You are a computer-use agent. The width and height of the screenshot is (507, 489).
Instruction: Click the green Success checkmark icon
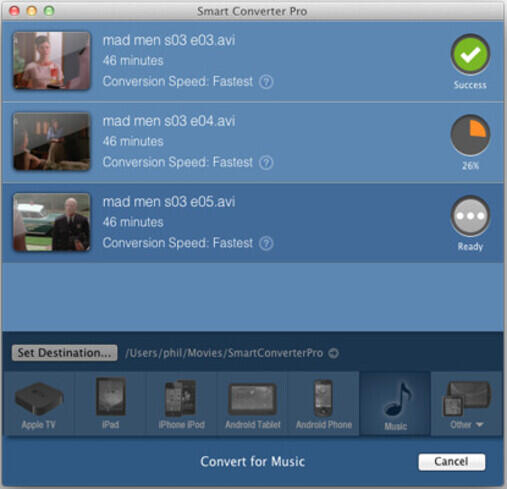[x=470, y=54]
